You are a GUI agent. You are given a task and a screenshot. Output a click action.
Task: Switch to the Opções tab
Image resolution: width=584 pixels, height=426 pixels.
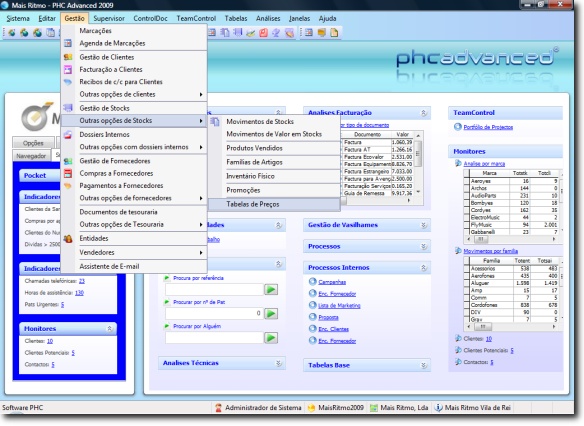33,143
